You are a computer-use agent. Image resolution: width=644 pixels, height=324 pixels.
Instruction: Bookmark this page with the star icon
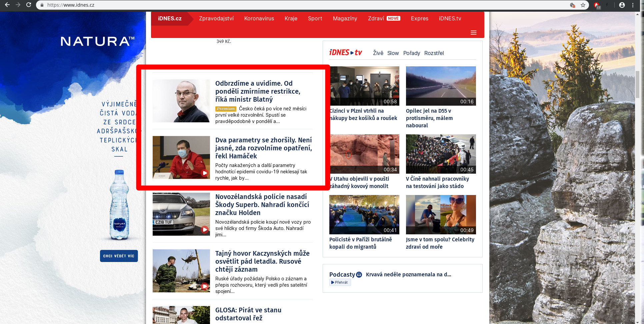tap(583, 5)
